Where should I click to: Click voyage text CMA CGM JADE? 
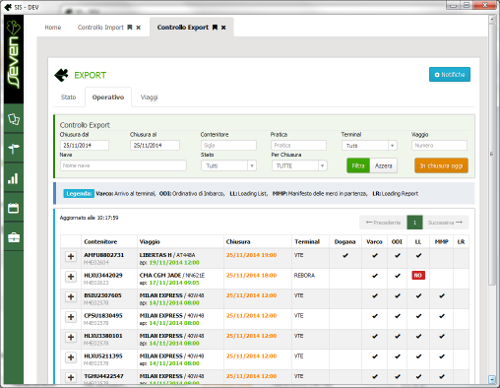coord(160,275)
